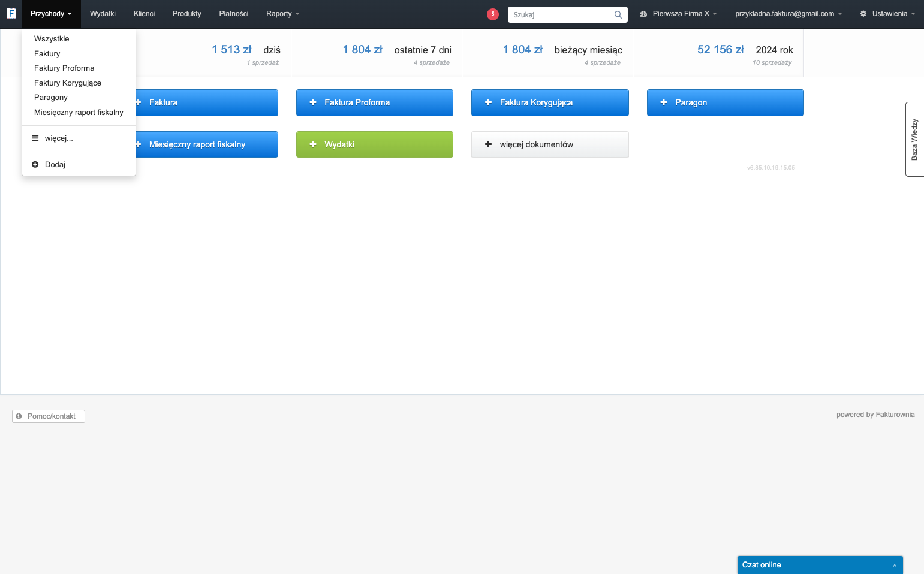Click the red notification badge showing 5

pos(493,14)
